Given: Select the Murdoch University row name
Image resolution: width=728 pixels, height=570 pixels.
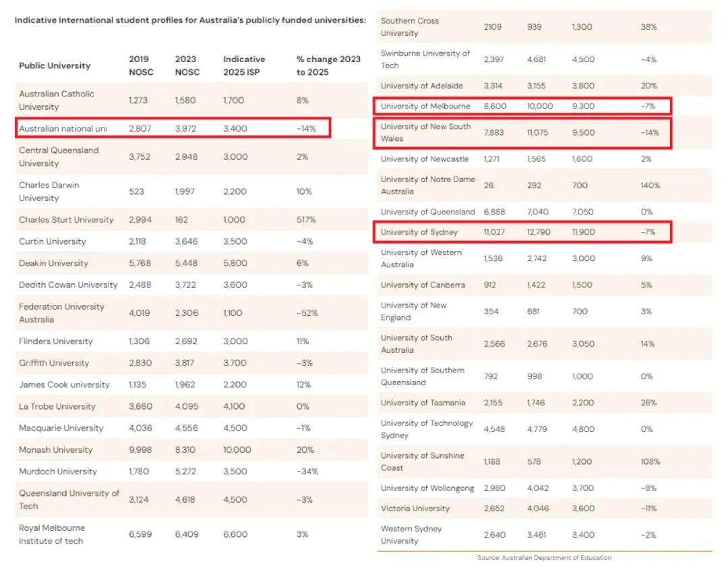Looking at the screenshot, I should (58, 472).
